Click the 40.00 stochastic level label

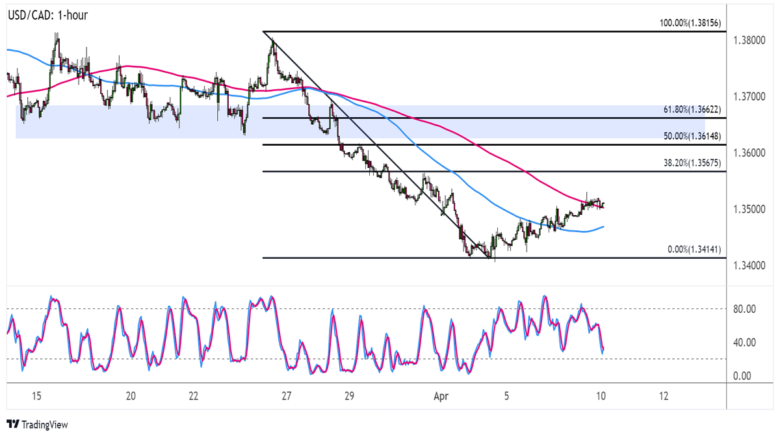743,343
